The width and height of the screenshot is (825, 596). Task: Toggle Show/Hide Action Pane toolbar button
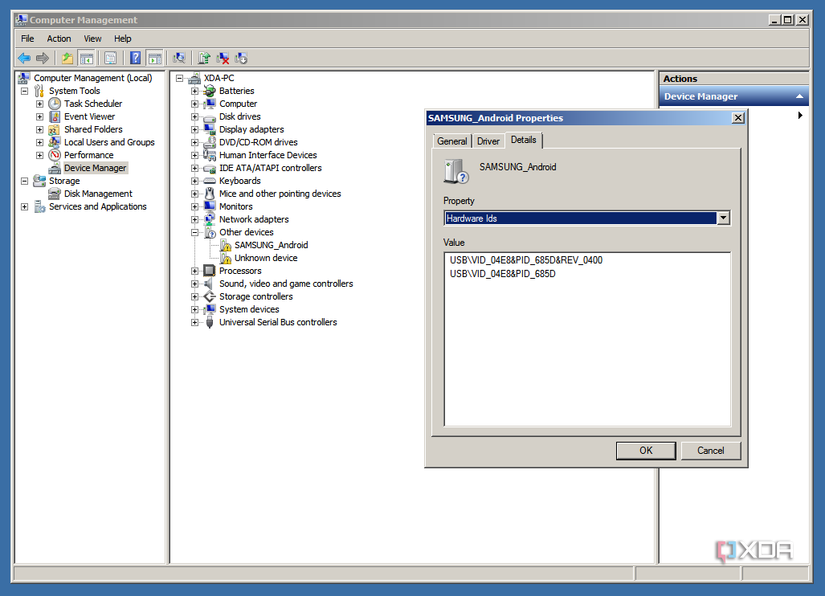point(155,58)
